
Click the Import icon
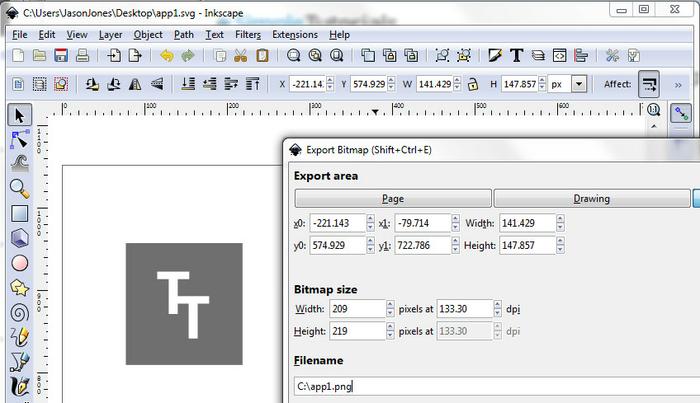113,56
